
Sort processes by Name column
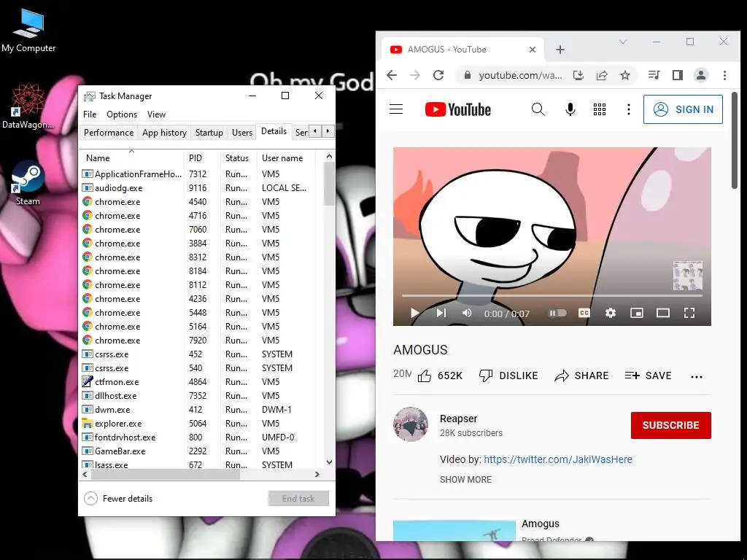(131, 157)
